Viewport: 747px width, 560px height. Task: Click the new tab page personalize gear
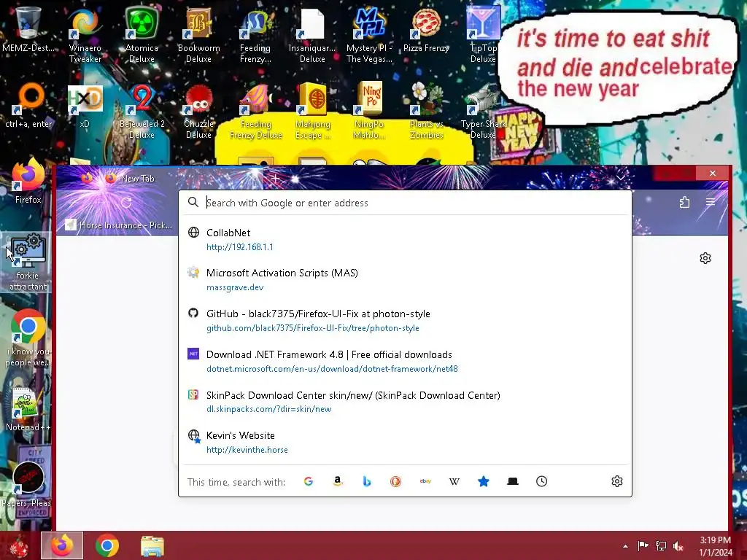pos(705,258)
